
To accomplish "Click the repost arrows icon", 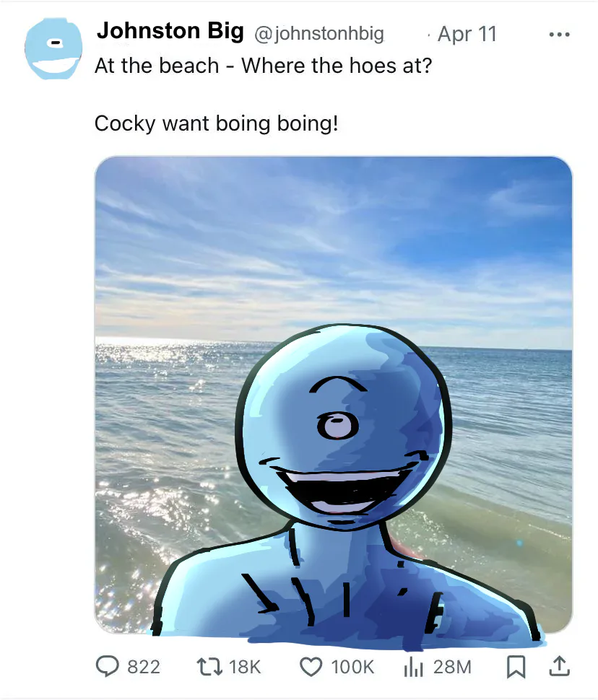I will (209, 667).
